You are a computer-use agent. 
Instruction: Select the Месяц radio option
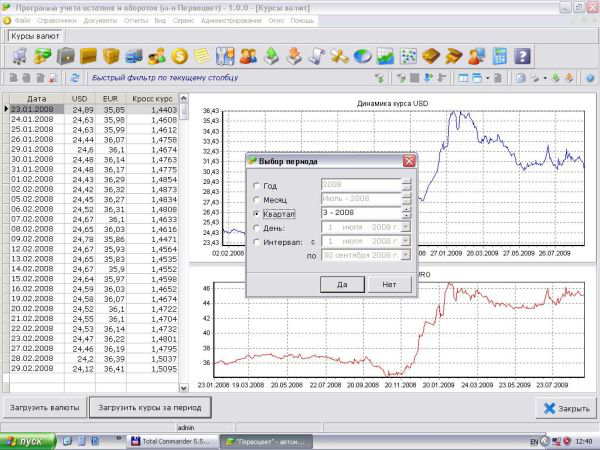tap(256, 200)
